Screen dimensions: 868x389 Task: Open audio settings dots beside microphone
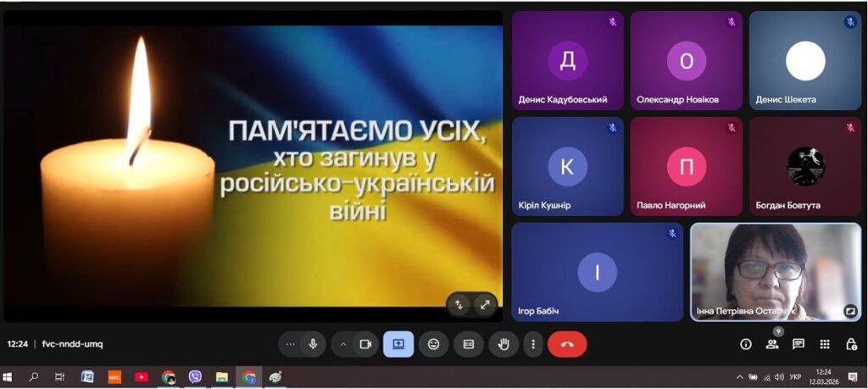pos(291,344)
